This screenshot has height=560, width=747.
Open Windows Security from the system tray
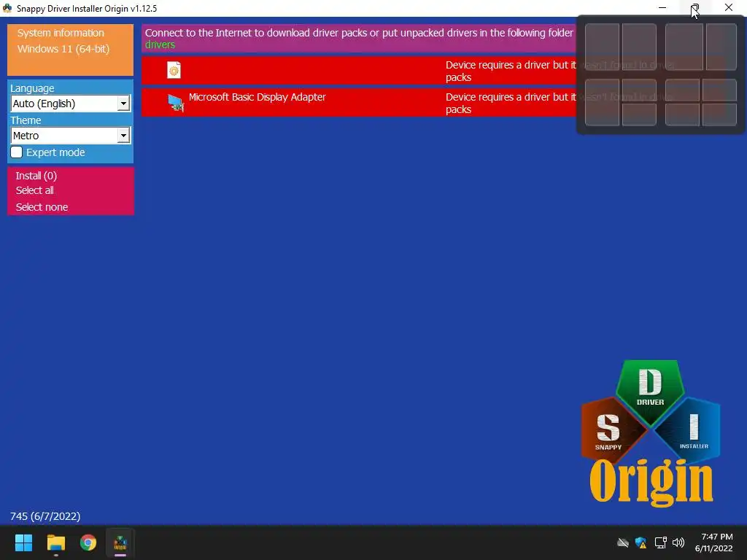pyautogui.click(x=640, y=542)
